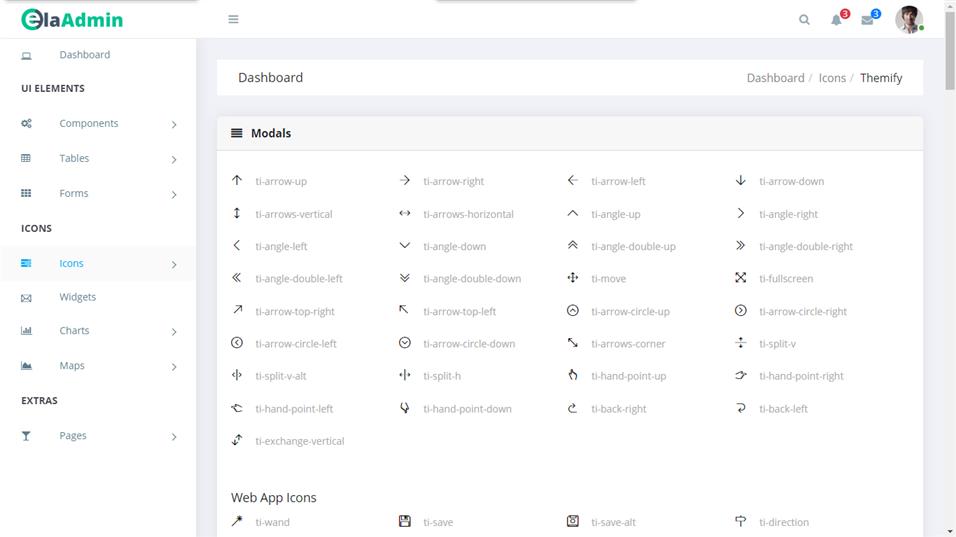
Task: Open the messages envelope icon
Action: click(867, 20)
